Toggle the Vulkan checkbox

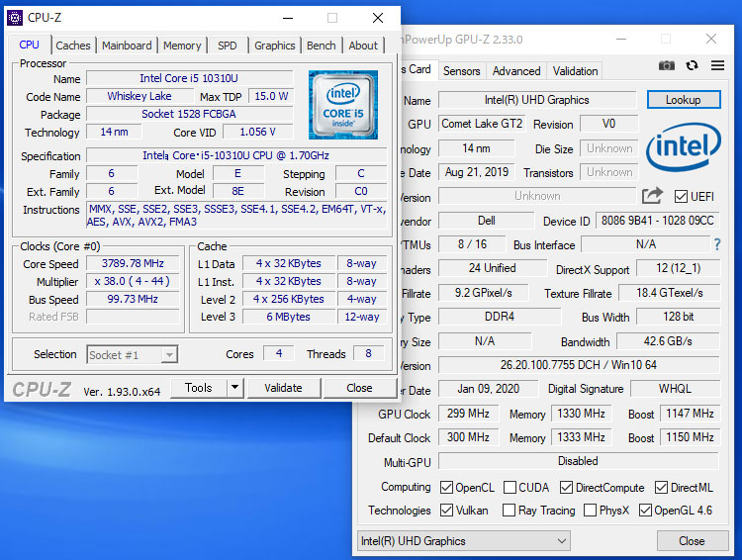(x=446, y=510)
